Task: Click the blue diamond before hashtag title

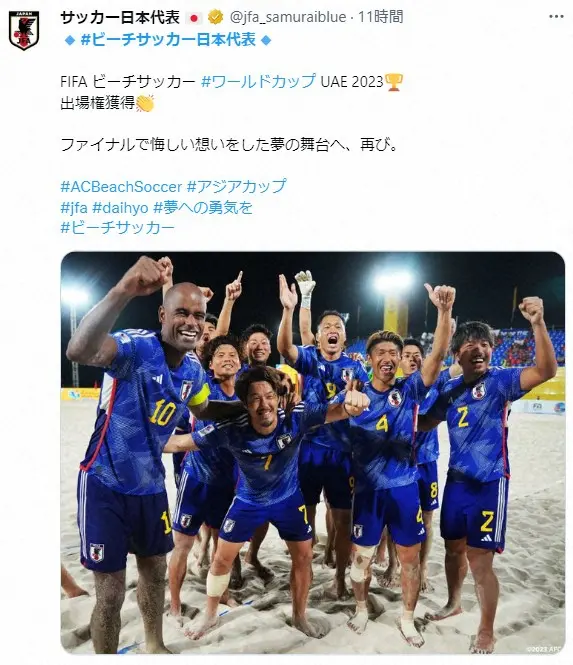Action: coord(69,40)
